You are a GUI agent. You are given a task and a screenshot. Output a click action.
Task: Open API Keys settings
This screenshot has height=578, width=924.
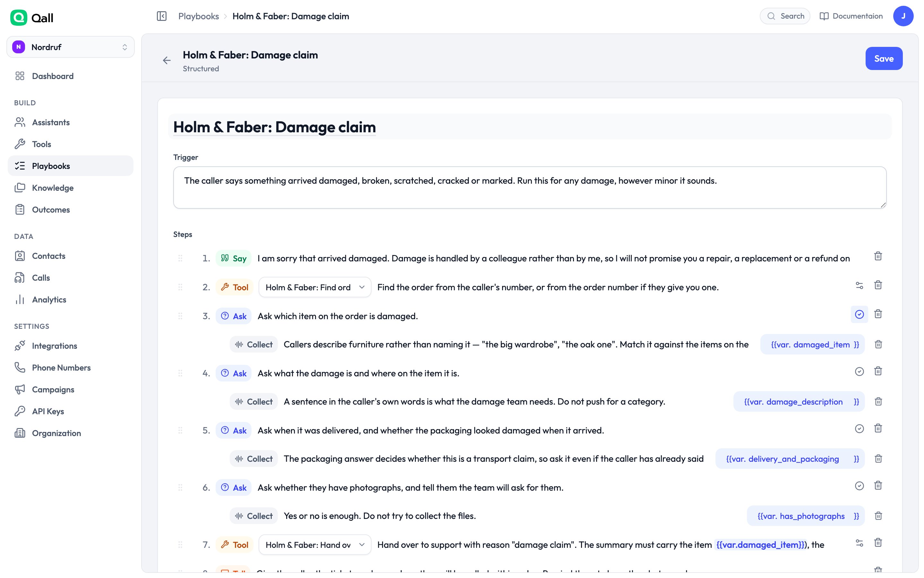pos(71,411)
